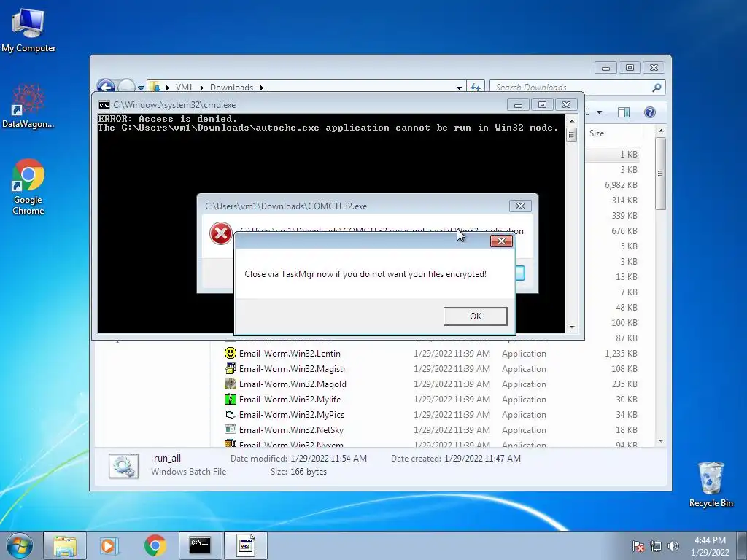Viewport: 747px width, 560px height.
Task: Close the COMCTL32.exe error dialog
Action: point(520,206)
